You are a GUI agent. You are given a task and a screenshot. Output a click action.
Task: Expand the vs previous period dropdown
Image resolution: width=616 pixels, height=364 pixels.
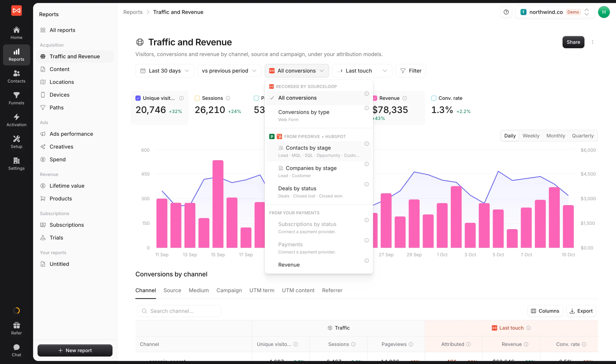point(229,71)
